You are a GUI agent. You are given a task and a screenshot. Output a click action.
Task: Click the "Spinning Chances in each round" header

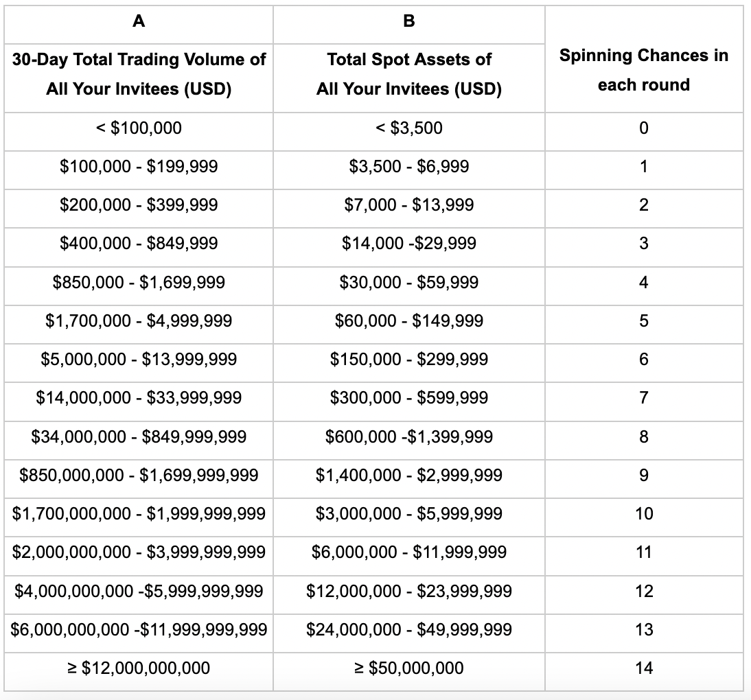pos(643,70)
